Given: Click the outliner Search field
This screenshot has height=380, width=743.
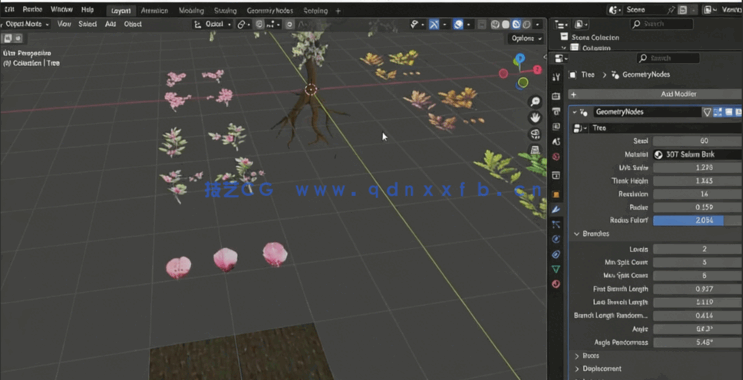Looking at the screenshot, I should pyautogui.click(x=662, y=24).
